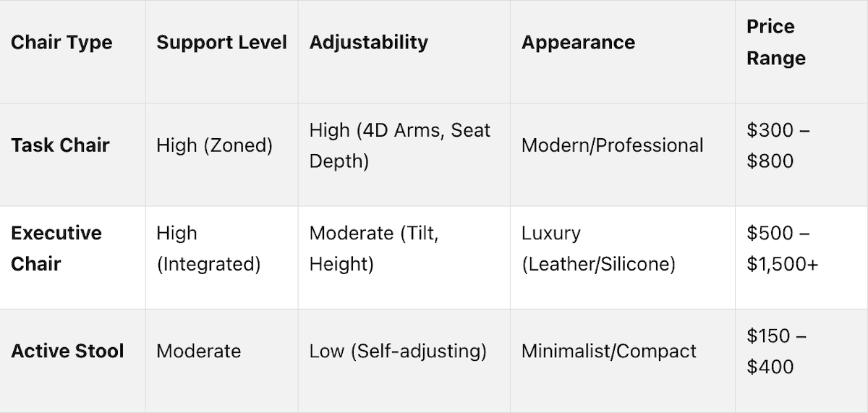Screen dimensions: 868x413
Task: Select the Low (Self-adjusting) cell
Action: click(x=398, y=352)
